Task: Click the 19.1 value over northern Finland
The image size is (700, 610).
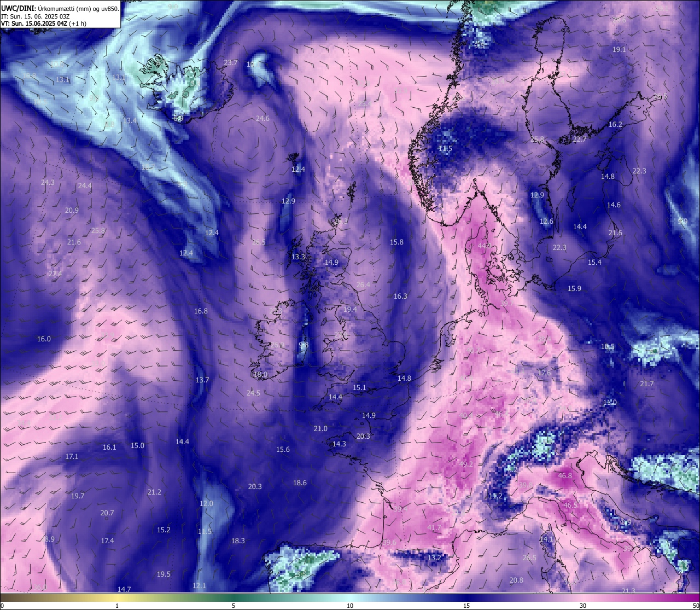Action: [619, 49]
